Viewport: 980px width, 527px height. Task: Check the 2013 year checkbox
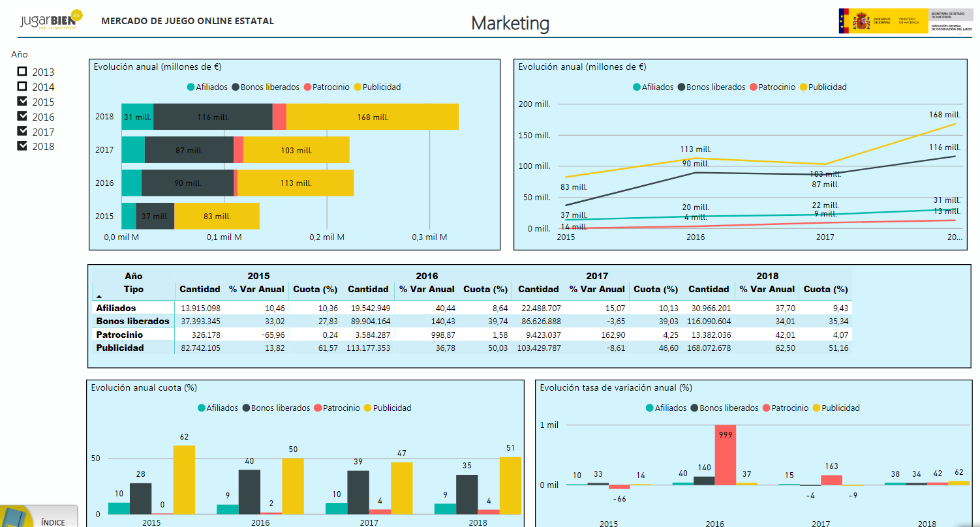[22, 72]
